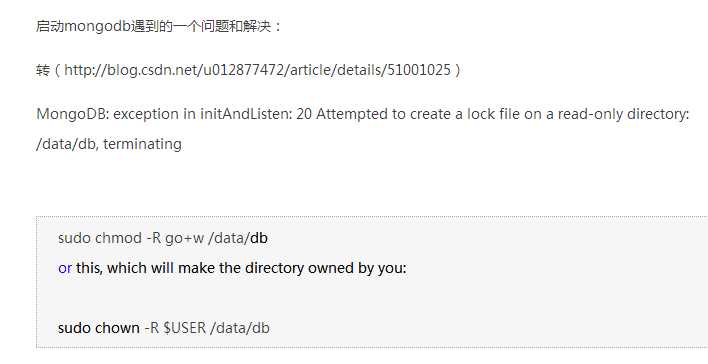708x364 pixels.
Task: Click the $USER variable in chown command
Action: [x=185, y=328]
